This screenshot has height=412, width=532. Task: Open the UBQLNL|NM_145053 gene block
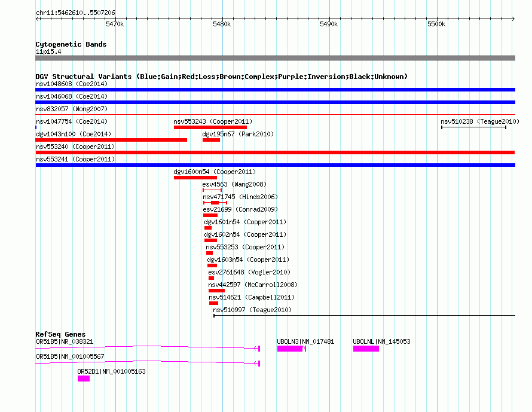tap(366, 349)
